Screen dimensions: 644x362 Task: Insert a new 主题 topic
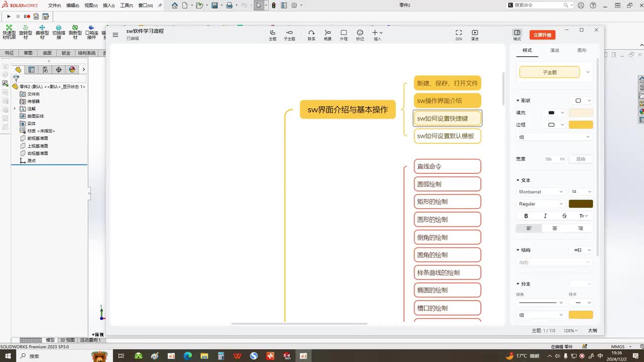click(273, 35)
